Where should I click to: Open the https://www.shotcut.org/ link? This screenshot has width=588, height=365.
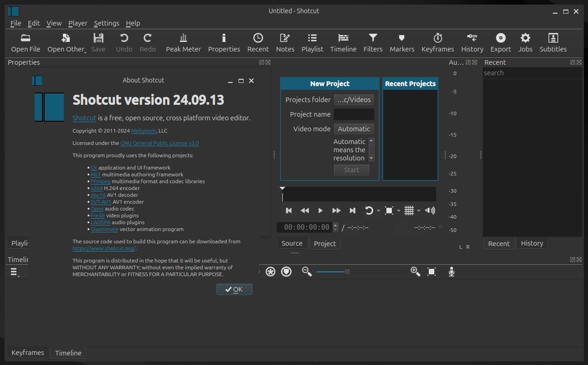click(x=104, y=248)
